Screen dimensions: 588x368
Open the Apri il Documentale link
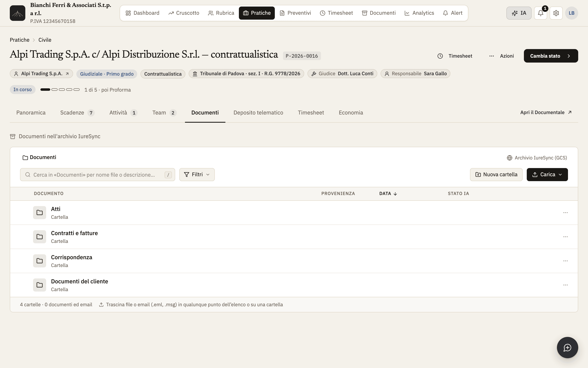point(546,112)
